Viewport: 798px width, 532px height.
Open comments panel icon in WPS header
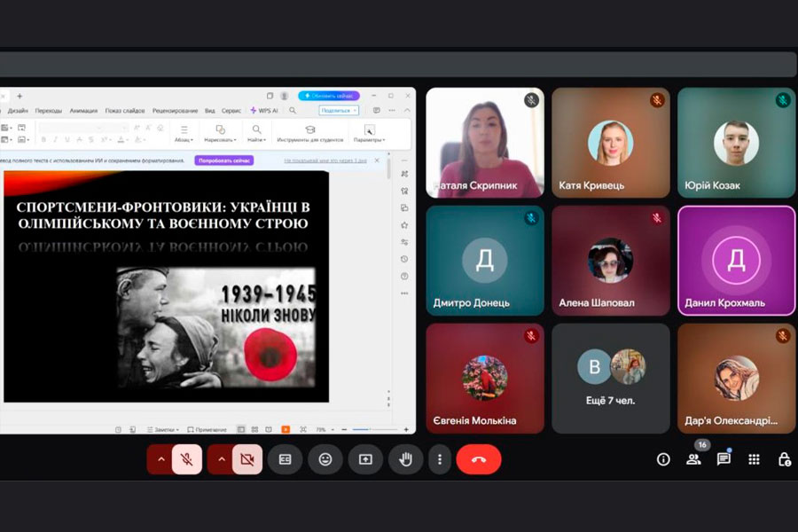coord(377,111)
